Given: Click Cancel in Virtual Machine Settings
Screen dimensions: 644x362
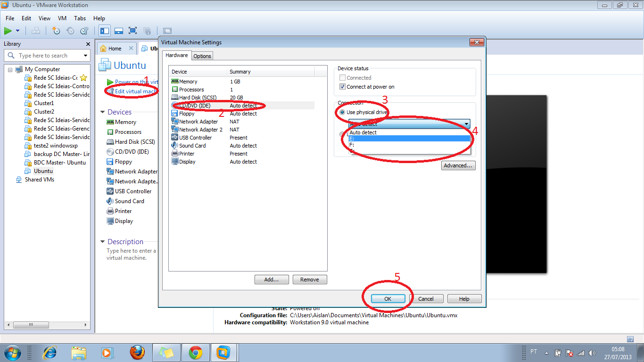Looking at the screenshot, I should (426, 299).
